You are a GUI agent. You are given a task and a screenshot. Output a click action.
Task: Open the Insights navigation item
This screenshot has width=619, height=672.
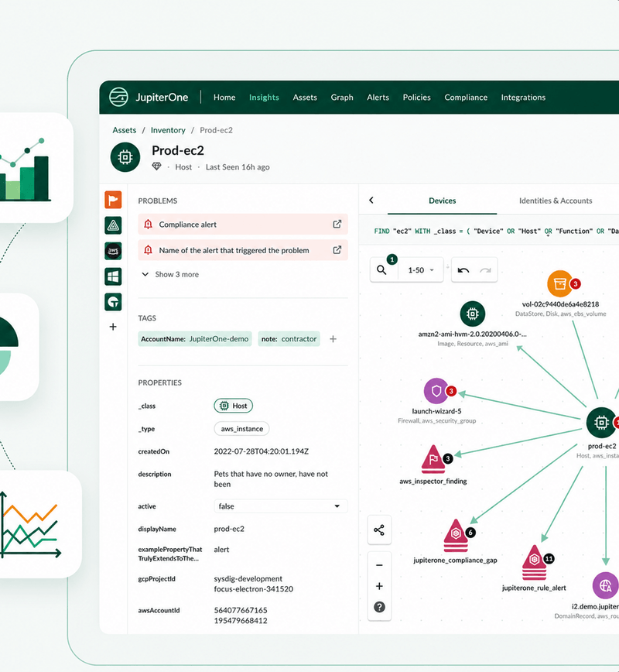264,98
